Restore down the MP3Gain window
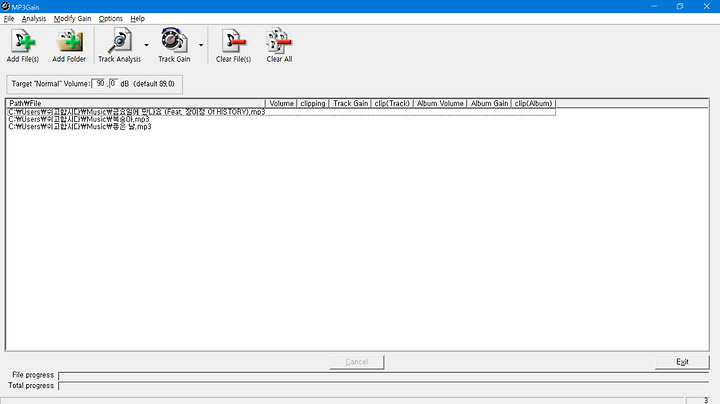 [x=680, y=6]
